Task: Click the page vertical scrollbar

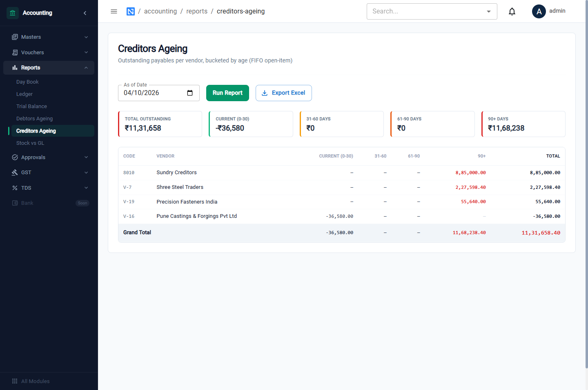Action: (x=586, y=184)
